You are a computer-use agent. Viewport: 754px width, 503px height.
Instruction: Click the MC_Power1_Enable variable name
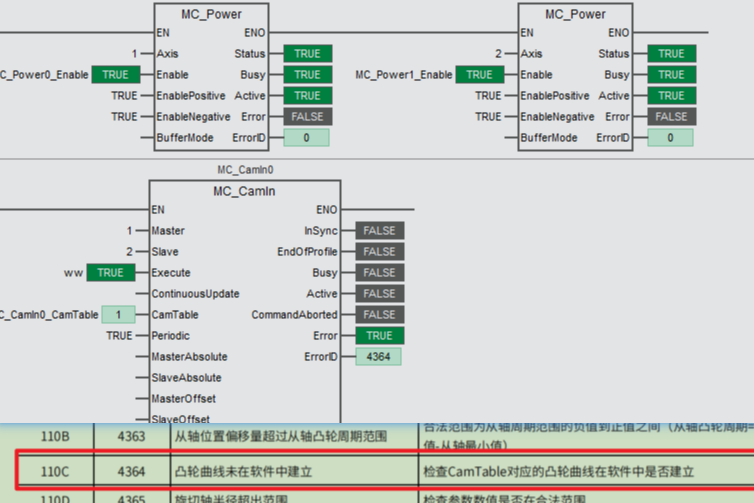404,75
